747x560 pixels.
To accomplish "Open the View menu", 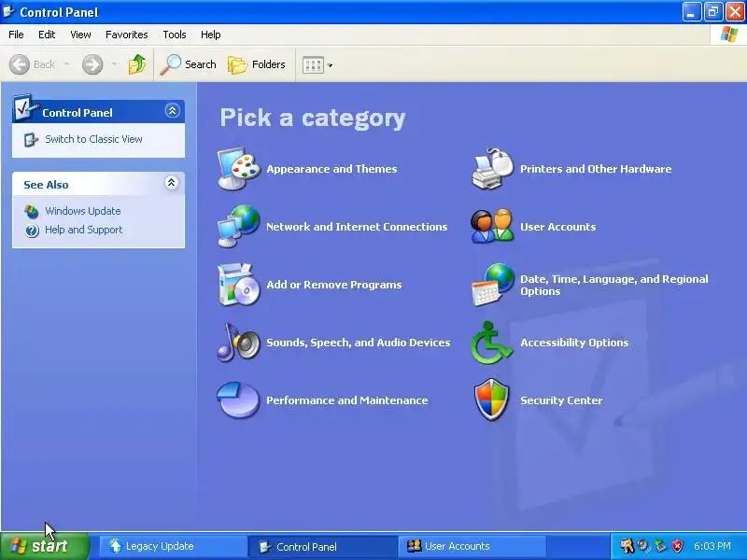I will coord(80,35).
